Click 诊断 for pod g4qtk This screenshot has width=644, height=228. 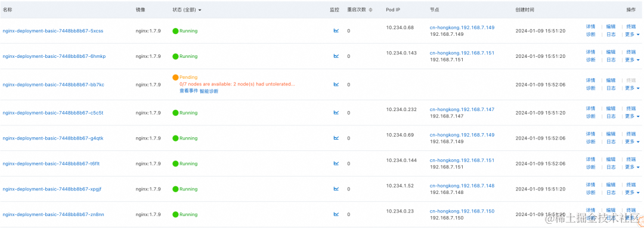click(x=590, y=142)
